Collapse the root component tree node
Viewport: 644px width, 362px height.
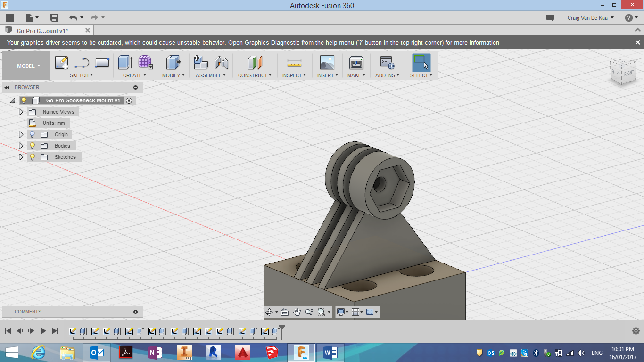pyautogui.click(x=12, y=101)
